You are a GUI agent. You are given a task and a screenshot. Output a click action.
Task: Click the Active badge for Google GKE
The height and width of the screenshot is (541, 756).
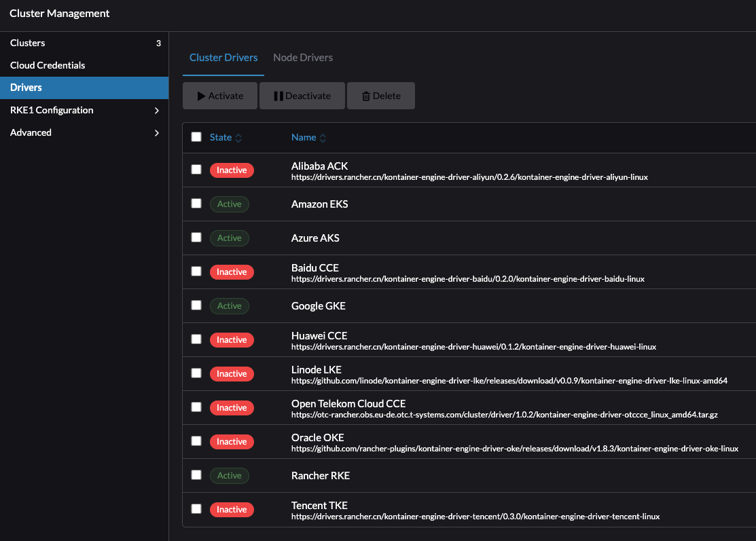pos(229,306)
